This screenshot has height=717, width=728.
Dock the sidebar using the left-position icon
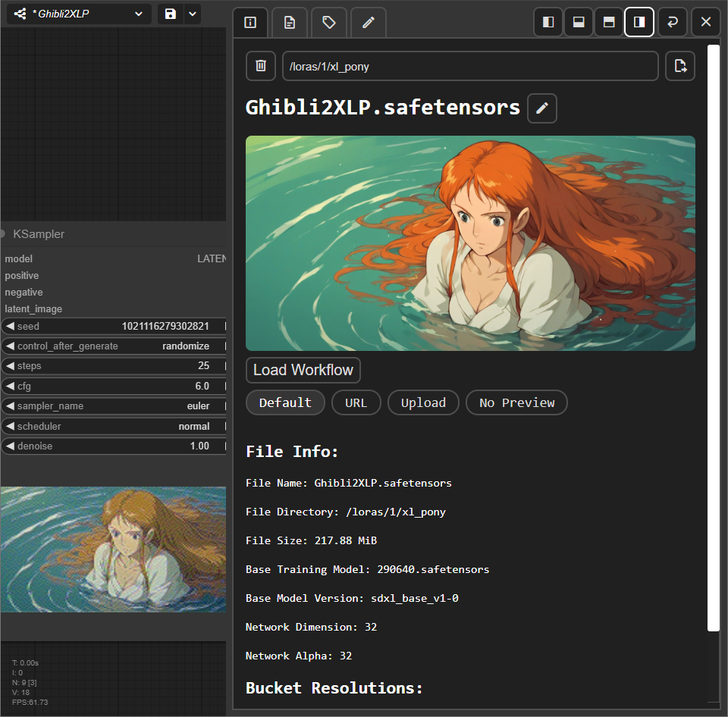click(x=548, y=22)
